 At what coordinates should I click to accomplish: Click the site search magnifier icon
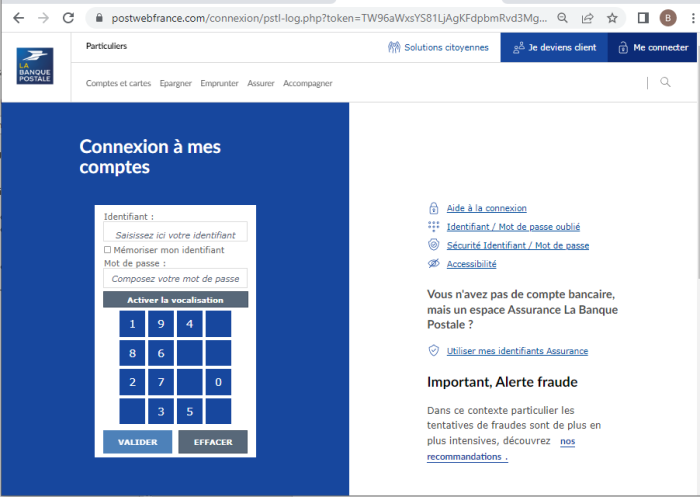pyautogui.click(x=665, y=82)
